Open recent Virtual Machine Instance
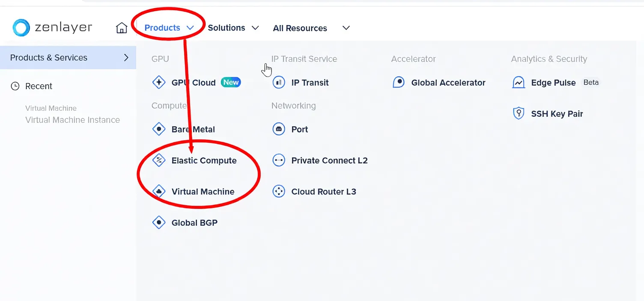Screen dimensions: 644x301 click(72, 120)
